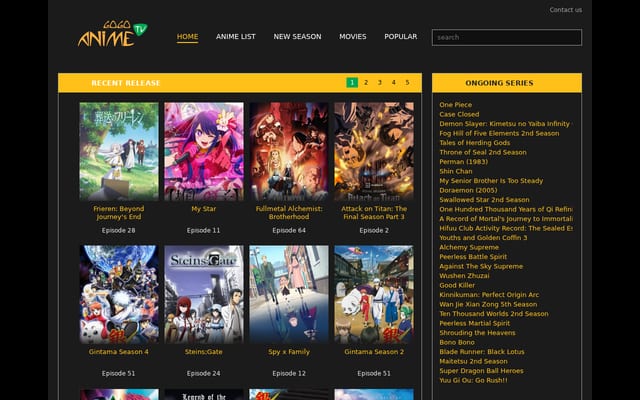Open Fullmetal Alchemist: Brotherhood poster
The width and height of the screenshot is (640, 400).
pyautogui.click(x=289, y=151)
